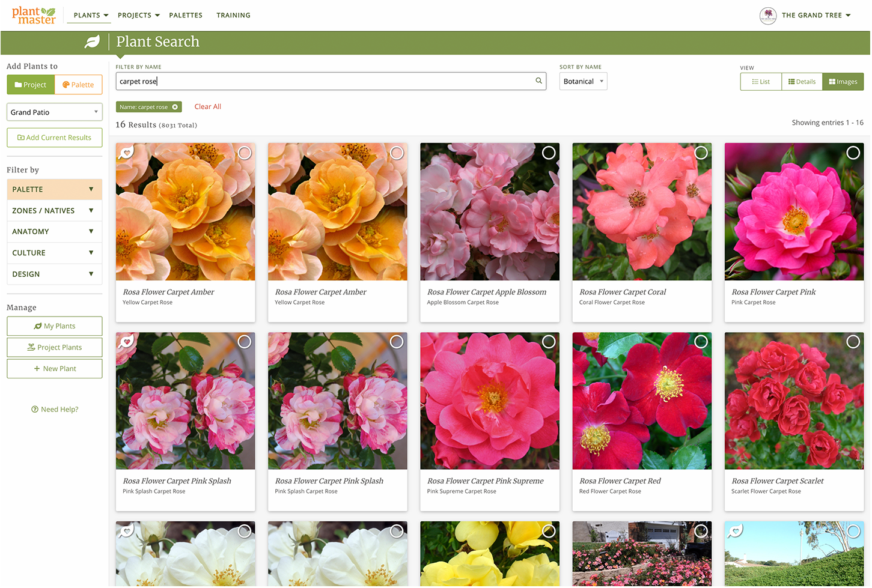
Task: Open the Flower Carpet Coral photo
Action: pos(642,211)
